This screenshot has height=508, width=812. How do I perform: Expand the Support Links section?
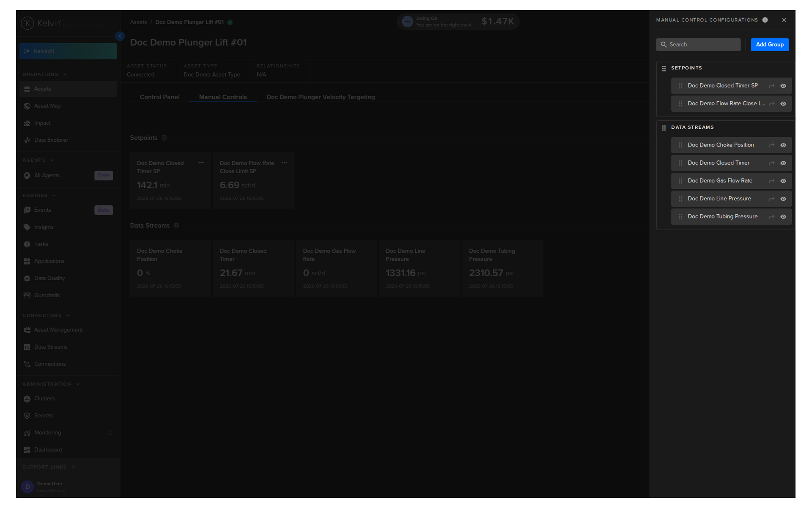pyautogui.click(x=49, y=467)
